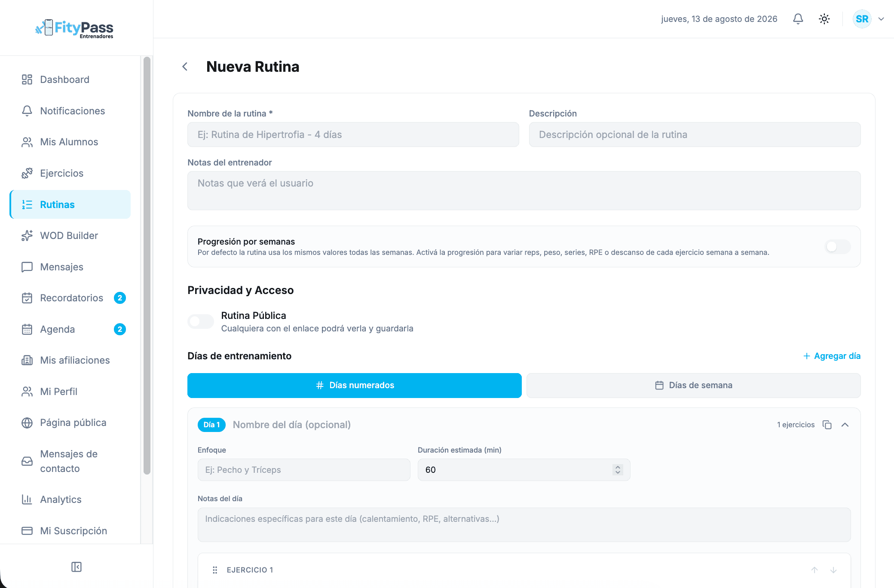Open Mis afiliaciones link in sidebar
894x588 pixels.
click(x=70, y=360)
